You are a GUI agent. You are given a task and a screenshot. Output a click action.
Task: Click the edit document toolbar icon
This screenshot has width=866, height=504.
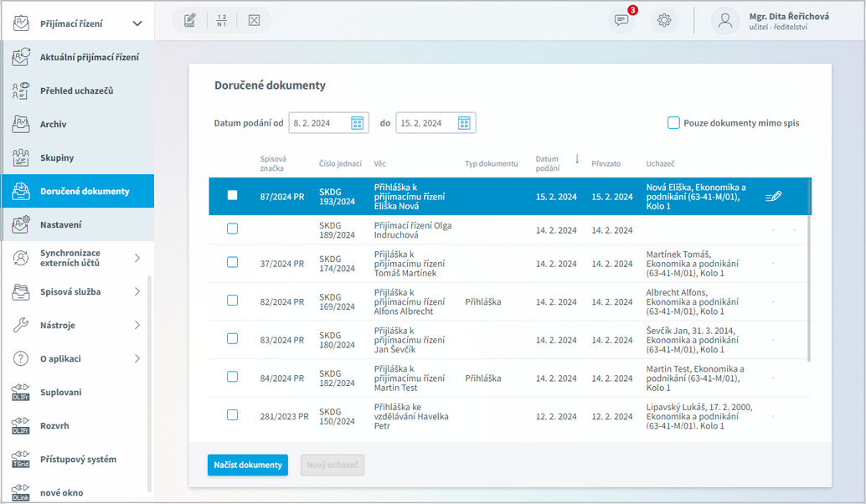tap(190, 20)
